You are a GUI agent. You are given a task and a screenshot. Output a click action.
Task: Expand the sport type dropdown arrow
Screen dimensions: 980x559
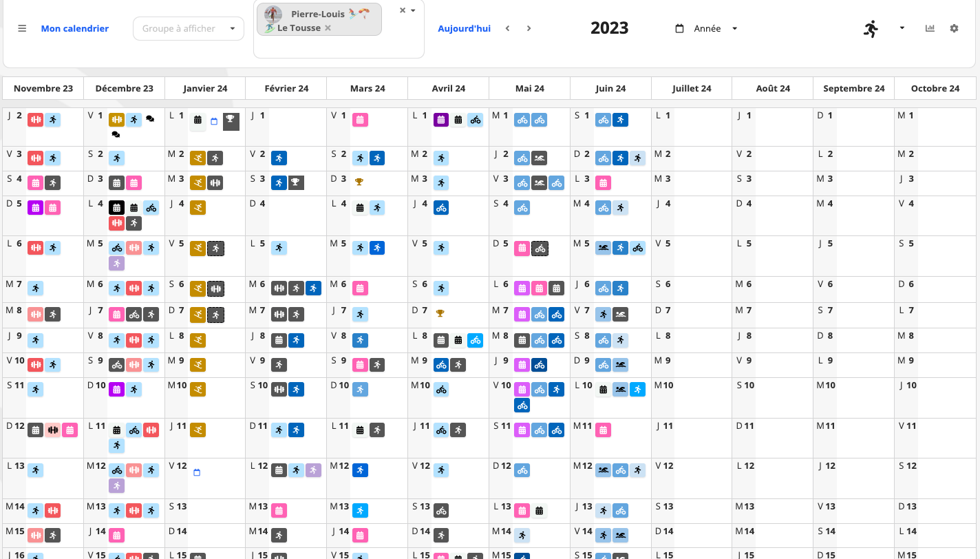point(902,29)
